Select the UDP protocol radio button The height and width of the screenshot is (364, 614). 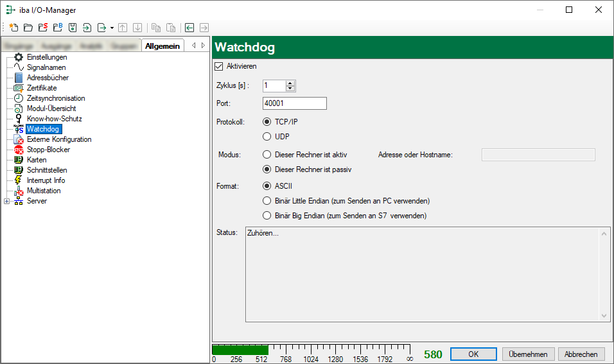click(267, 136)
